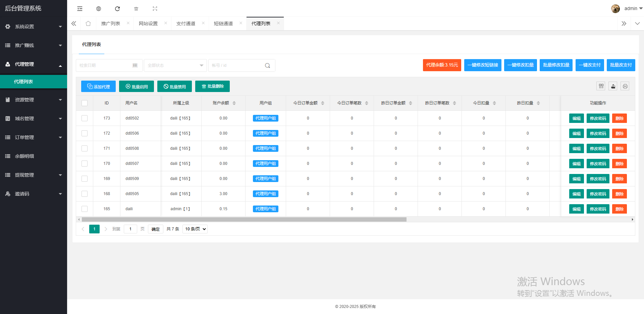The image size is (644, 314).
Task: Click the horizontal table scrollbar
Action: [x=244, y=220]
